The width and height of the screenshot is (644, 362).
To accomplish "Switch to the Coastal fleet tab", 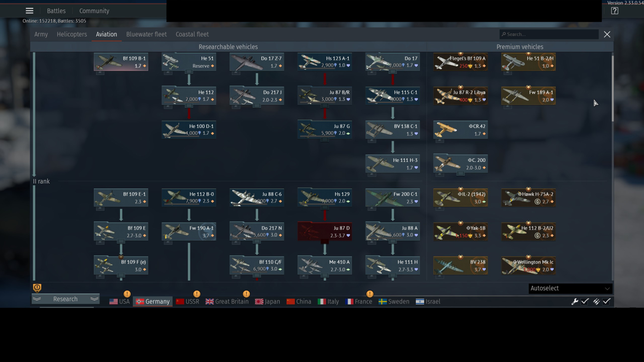I will click(x=192, y=34).
